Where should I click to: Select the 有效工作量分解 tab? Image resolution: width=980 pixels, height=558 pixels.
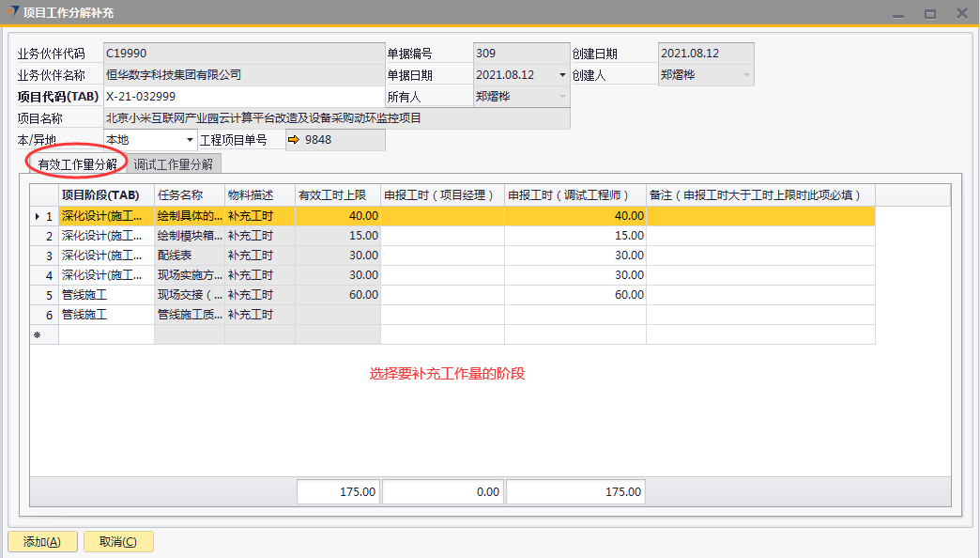78,164
